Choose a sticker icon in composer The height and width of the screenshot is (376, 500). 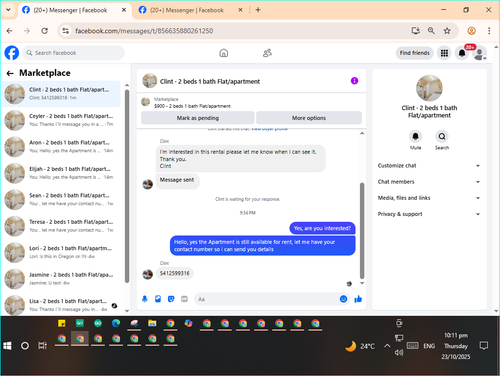(x=171, y=299)
